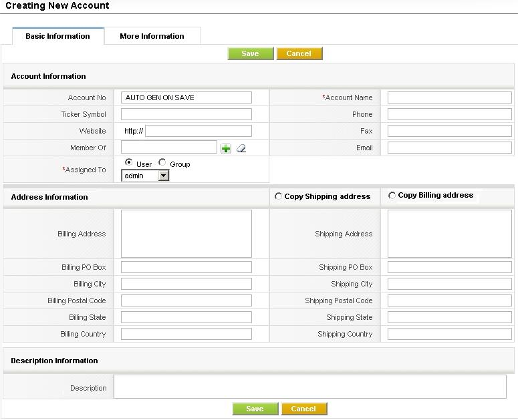This screenshot has height=420, width=518.
Task: Click the http:// prefix text
Action: (x=134, y=131)
